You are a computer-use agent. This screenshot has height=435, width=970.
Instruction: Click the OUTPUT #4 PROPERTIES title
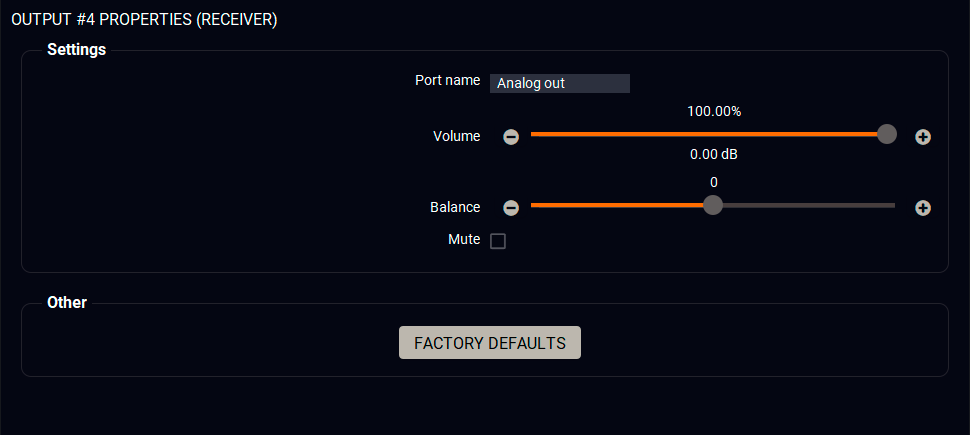click(x=144, y=19)
